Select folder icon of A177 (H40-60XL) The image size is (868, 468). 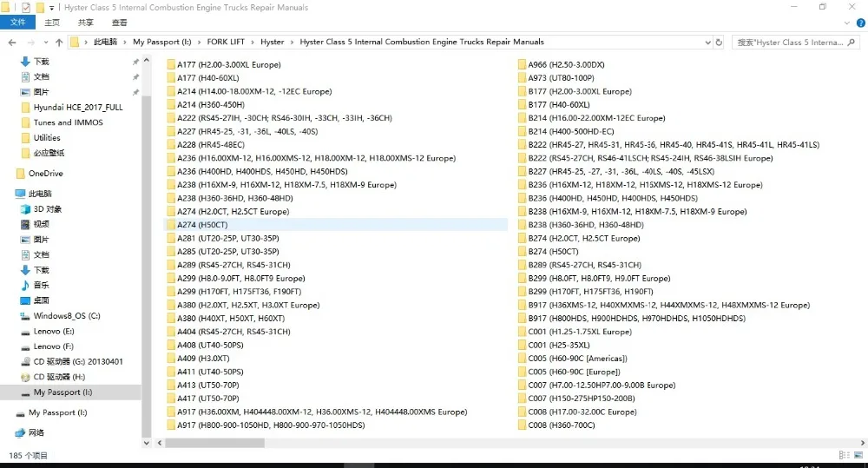click(x=171, y=78)
